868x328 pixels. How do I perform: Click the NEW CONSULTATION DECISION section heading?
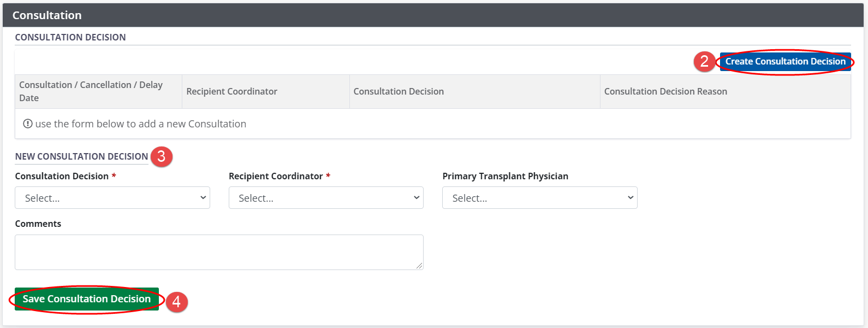[81, 156]
